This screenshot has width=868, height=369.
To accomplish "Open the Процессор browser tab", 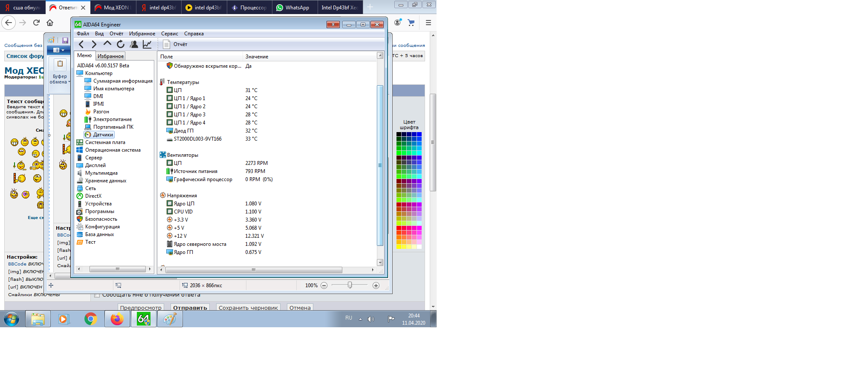I will 250,8.
